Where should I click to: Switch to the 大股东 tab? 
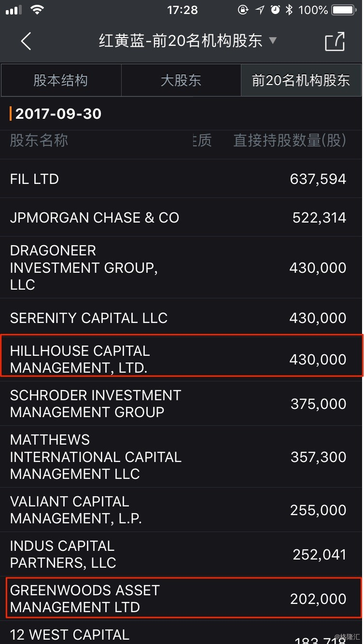tap(181, 80)
